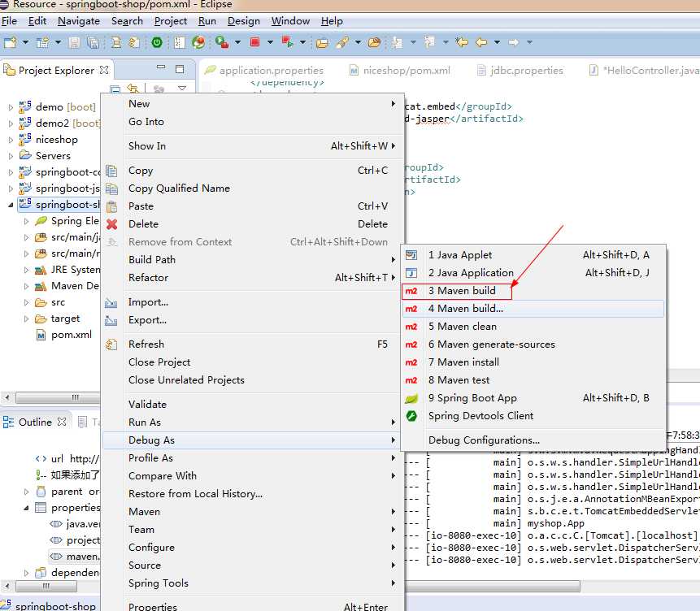700x611 pixels.
Task: Choose '9 Spring Boot App' submenu entry
Action: click(x=533, y=398)
